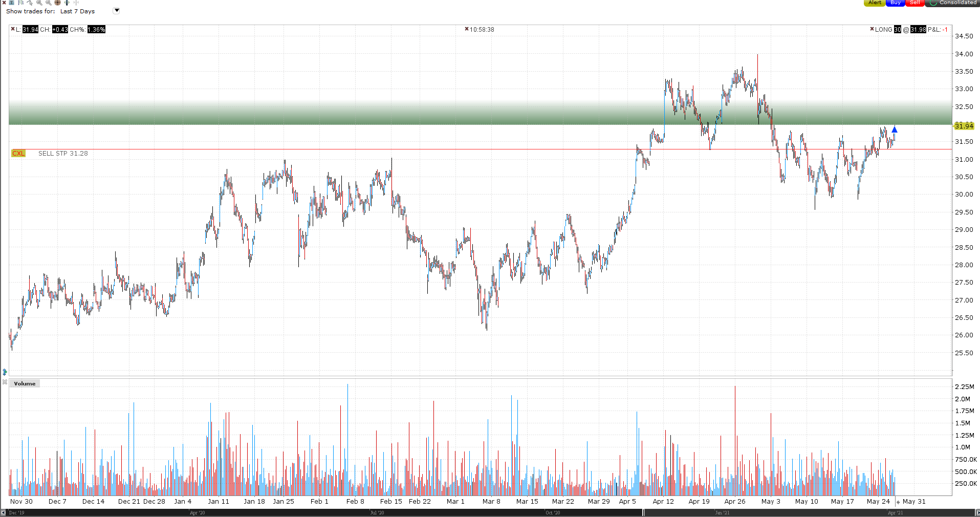This screenshot has width=980, height=517.
Task: Click the zoom out magnifier icon
Action: click(x=48, y=3)
